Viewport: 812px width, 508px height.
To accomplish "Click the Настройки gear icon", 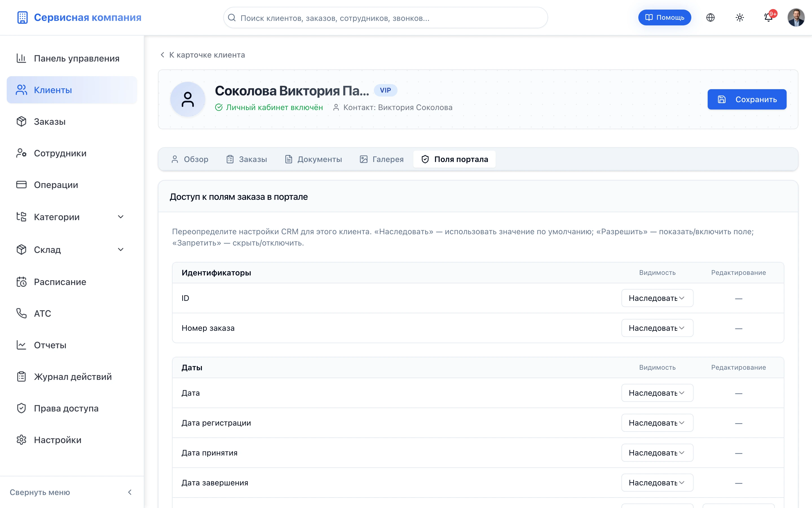I will click(21, 439).
